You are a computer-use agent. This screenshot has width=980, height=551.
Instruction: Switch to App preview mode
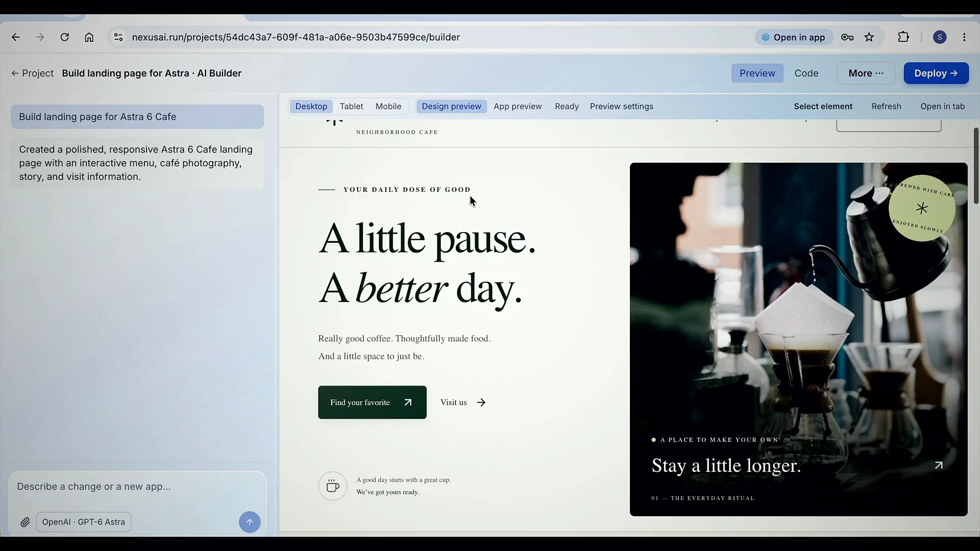pyautogui.click(x=518, y=107)
